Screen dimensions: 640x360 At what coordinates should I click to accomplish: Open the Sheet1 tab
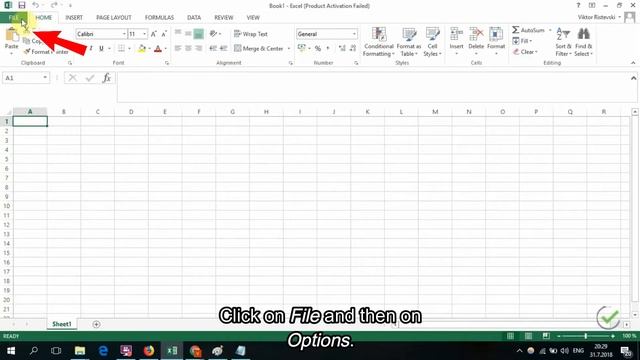click(x=62, y=324)
